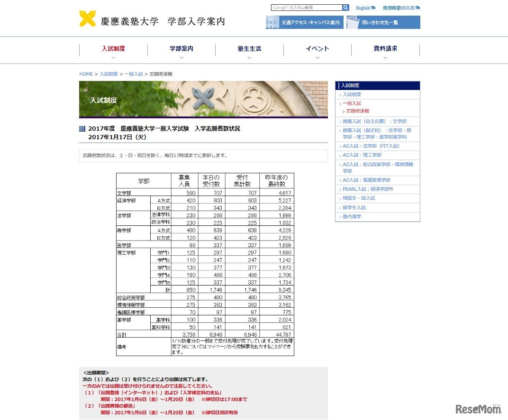Image resolution: width=508 pixels, height=420 pixels.
Task: Click the external-link icon beside 慶應義塾HOME
Action: click(x=417, y=8)
